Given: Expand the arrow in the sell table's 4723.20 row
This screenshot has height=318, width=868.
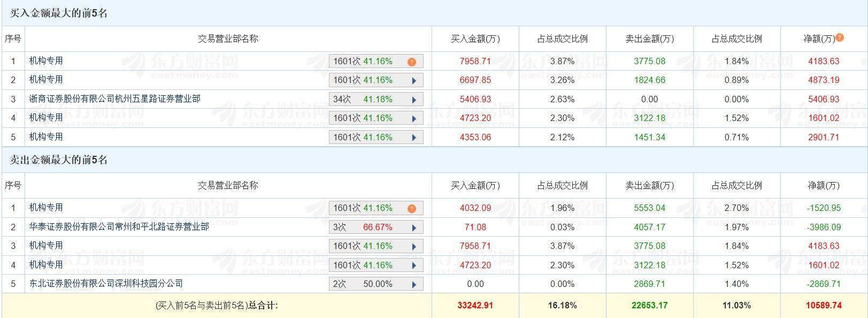Looking at the screenshot, I should click(x=414, y=266).
